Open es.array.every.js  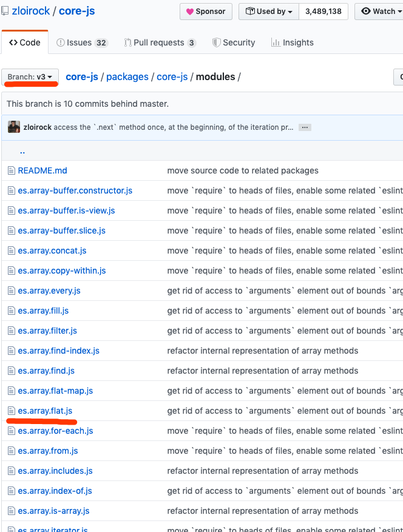[49, 291]
